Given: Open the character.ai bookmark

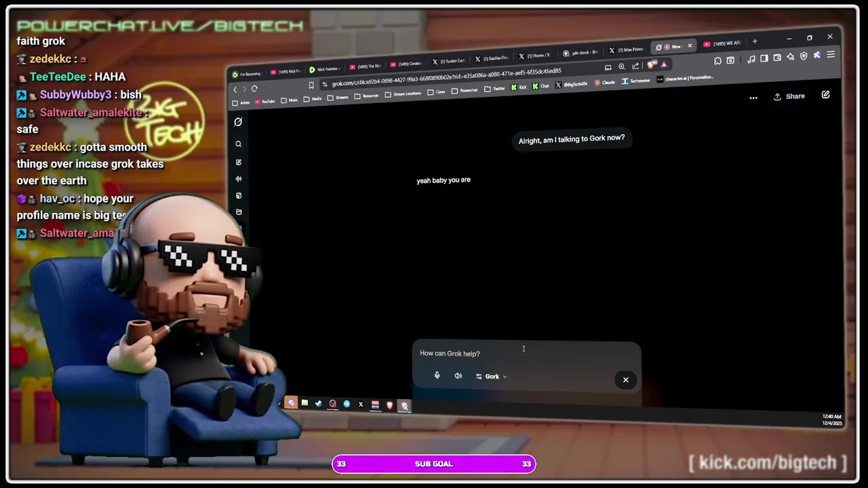Looking at the screenshot, I should 685,78.
